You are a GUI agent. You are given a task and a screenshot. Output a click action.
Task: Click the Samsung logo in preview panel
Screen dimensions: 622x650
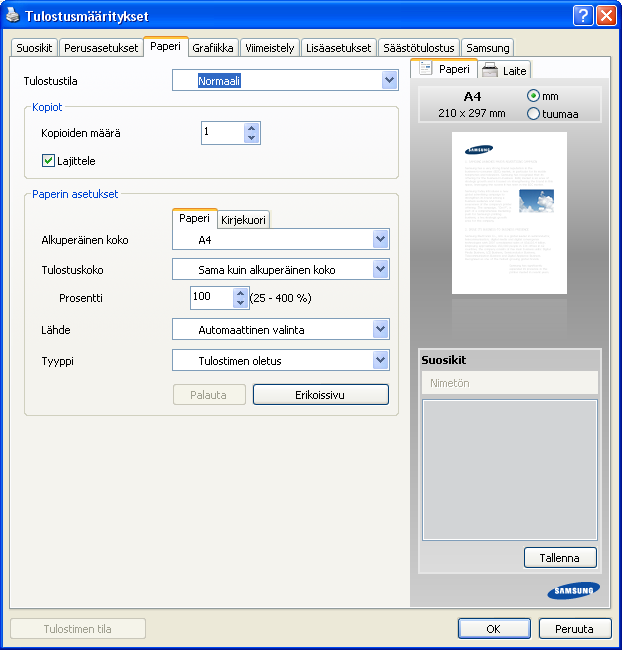tap(574, 590)
